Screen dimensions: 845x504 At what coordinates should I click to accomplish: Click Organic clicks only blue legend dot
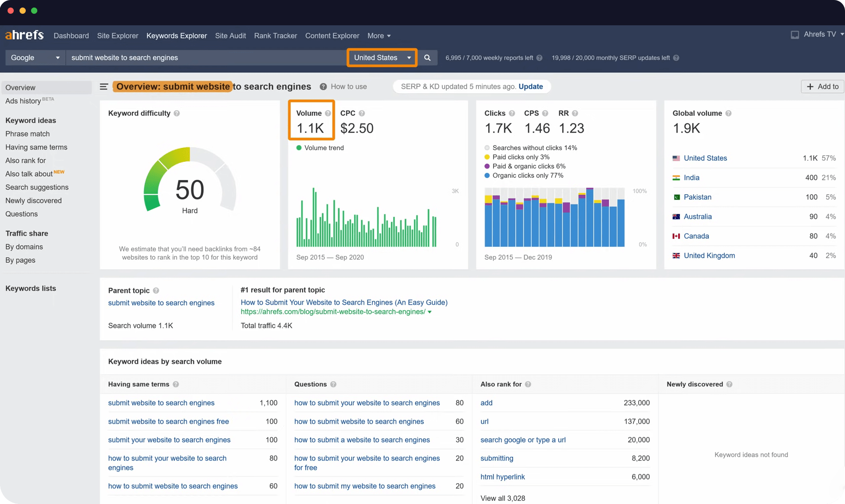click(x=487, y=176)
